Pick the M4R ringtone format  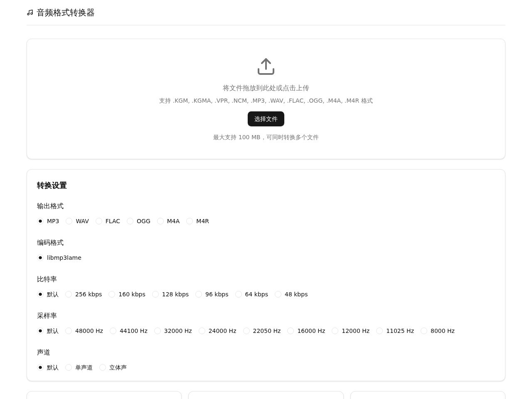[x=190, y=221]
